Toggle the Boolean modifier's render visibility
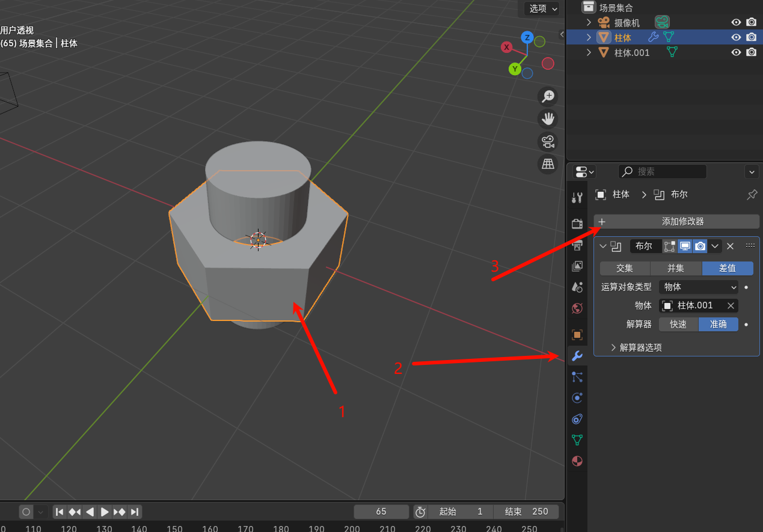 [700, 246]
